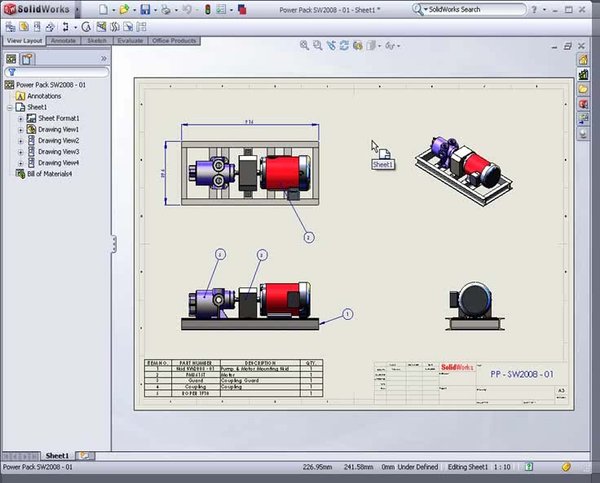The image size is (600, 483).
Task: Select the Break view tool
Action: [x=115, y=27]
